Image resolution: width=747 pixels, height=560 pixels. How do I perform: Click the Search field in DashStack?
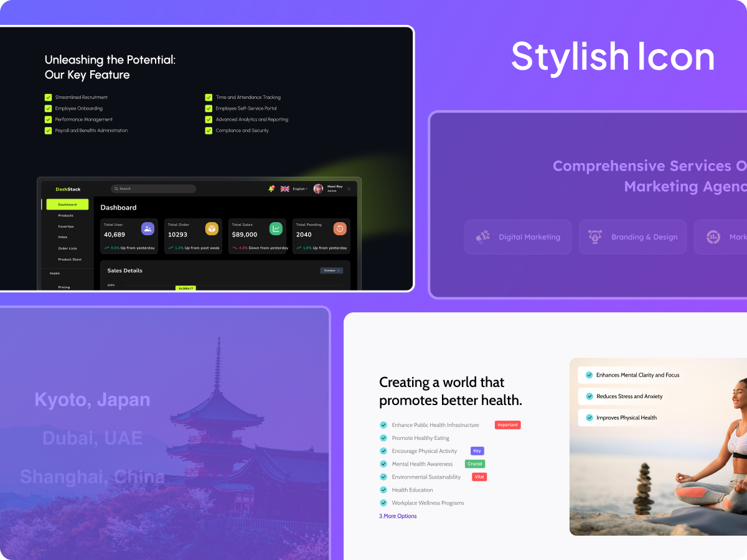point(153,188)
